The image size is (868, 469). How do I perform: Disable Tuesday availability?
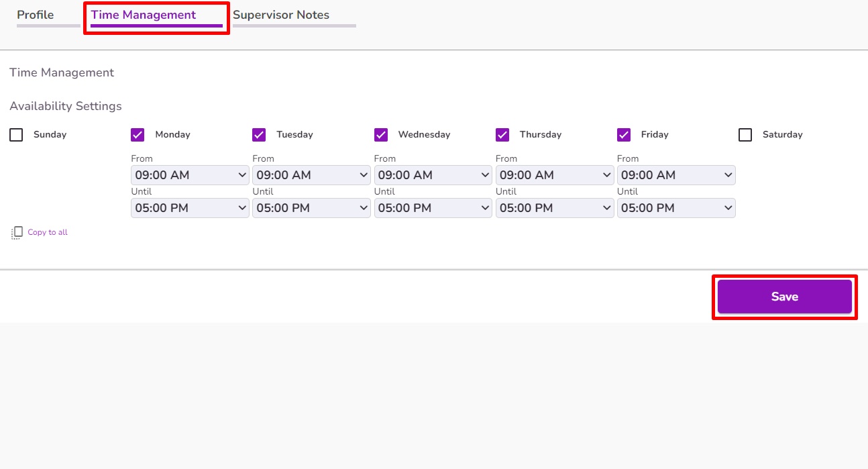[x=259, y=134]
